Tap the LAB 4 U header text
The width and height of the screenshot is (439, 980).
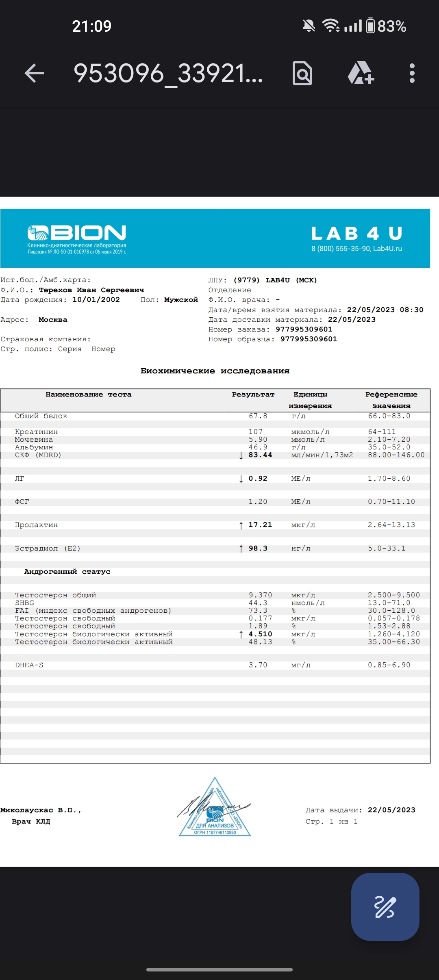pos(356,233)
